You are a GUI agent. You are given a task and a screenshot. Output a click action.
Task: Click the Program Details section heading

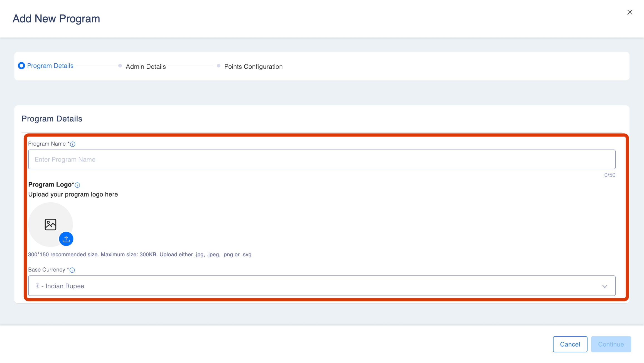(x=52, y=119)
